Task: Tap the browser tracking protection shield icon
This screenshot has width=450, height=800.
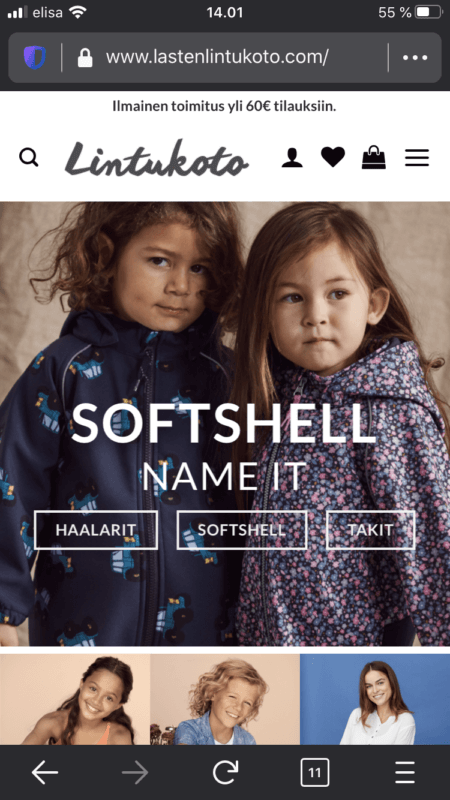Action: [35, 58]
